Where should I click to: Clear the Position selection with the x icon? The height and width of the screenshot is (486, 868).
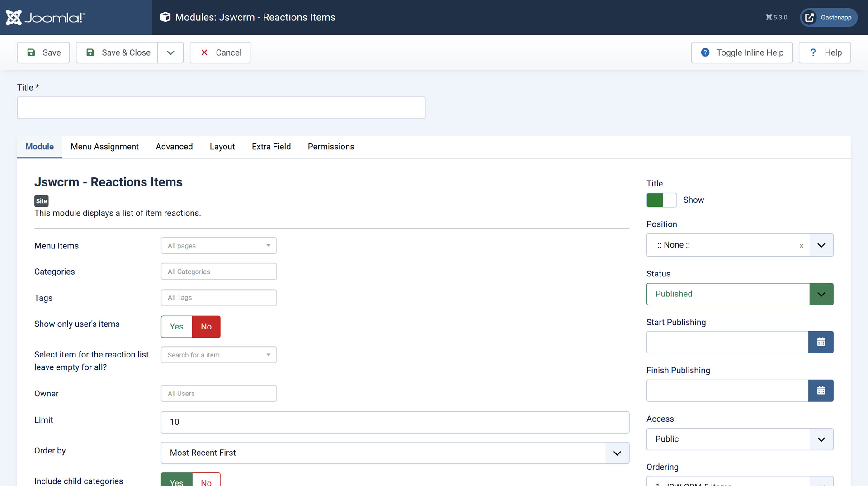pyautogui.click(x=801, y=246)
